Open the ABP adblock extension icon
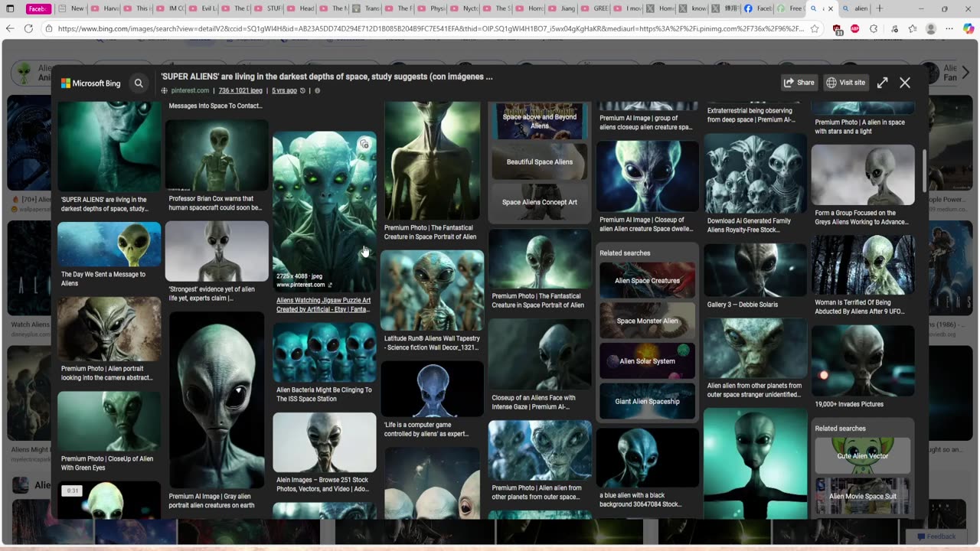980x551 pixels. tap(855, 28)
